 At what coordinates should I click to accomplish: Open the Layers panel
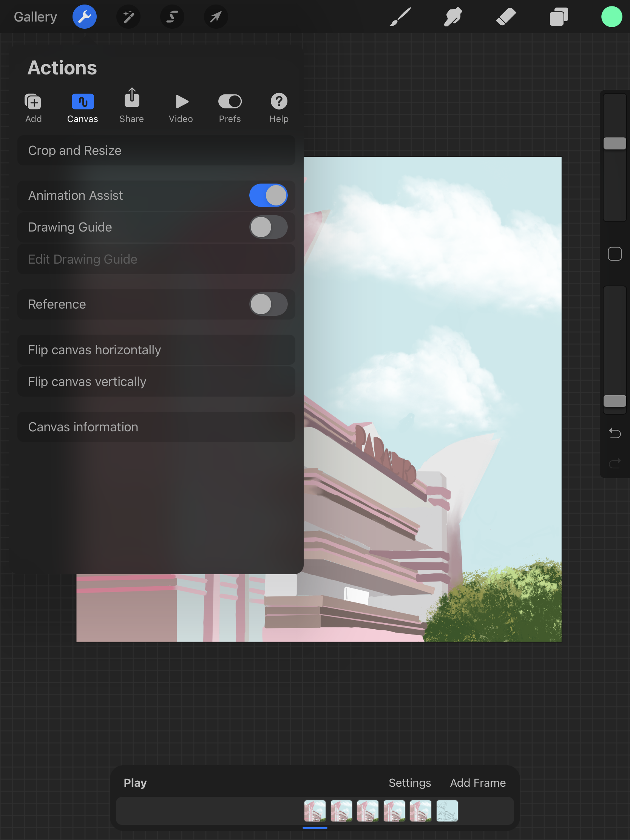point(559,17)
